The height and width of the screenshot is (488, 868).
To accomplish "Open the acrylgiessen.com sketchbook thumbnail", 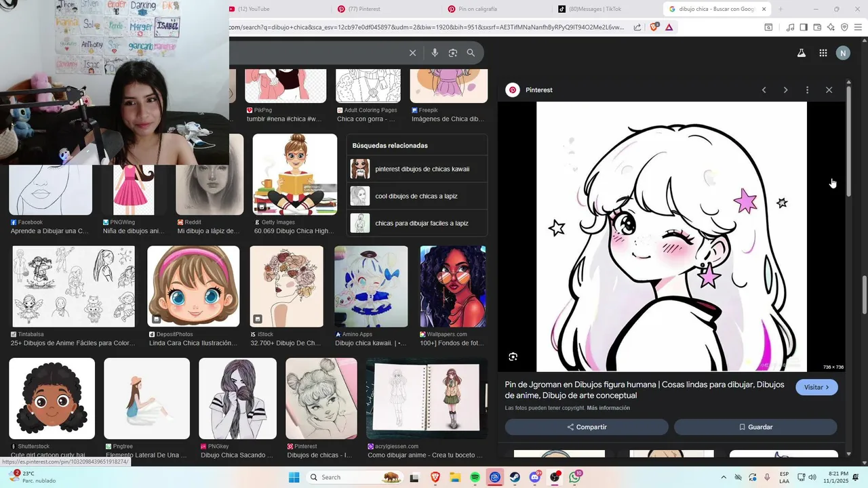I will (x=427, y=399).
